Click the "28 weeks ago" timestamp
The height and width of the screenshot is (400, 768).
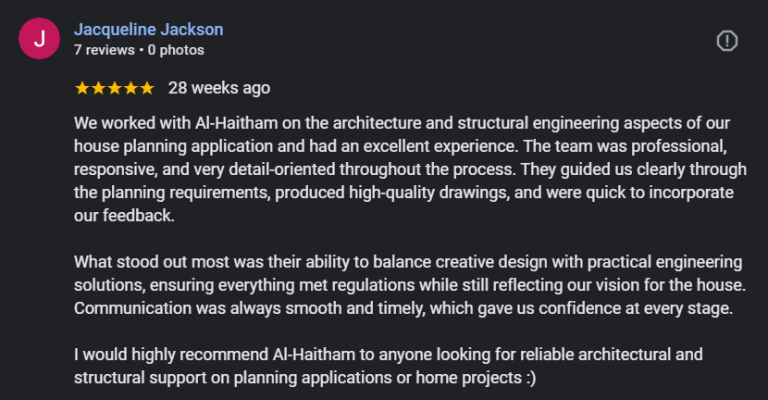point(219,88)
